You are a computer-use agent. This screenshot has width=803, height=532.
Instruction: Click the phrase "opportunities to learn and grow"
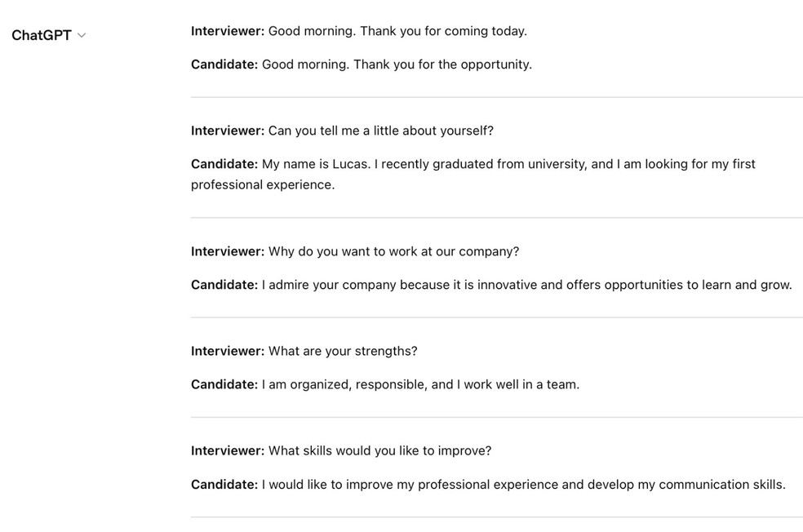(x=698, y=285)
